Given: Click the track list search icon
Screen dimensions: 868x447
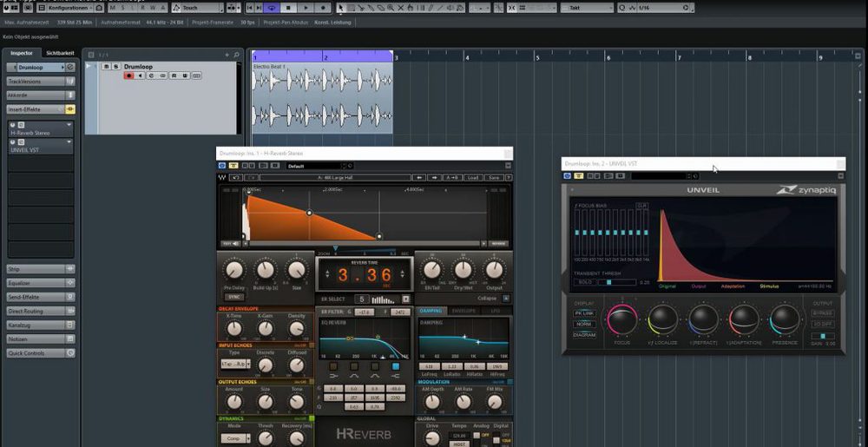Looking at the screenshot, I should pos(236,55).
